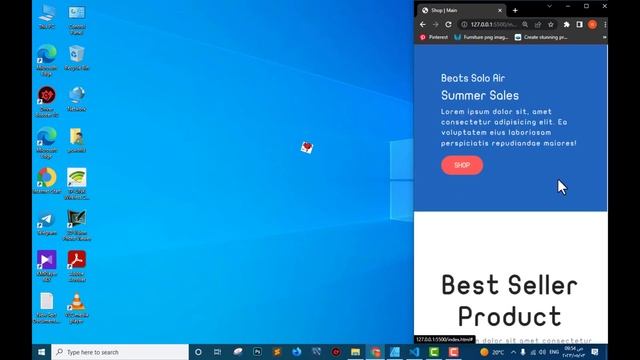This screenshot has width=640, height=360.
Task: Open the blue browser icon on taskbar
Action: click(x=297, y=352)
